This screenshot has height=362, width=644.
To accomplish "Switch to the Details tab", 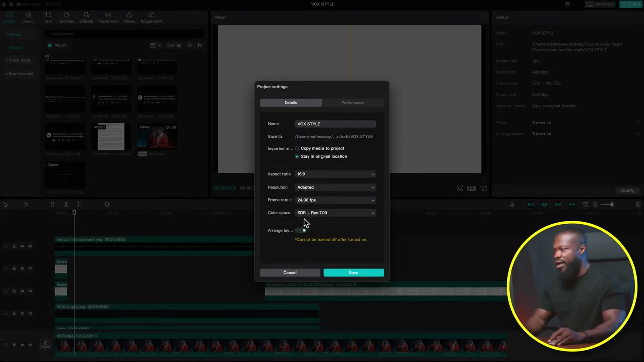I will tap(291, 103).
